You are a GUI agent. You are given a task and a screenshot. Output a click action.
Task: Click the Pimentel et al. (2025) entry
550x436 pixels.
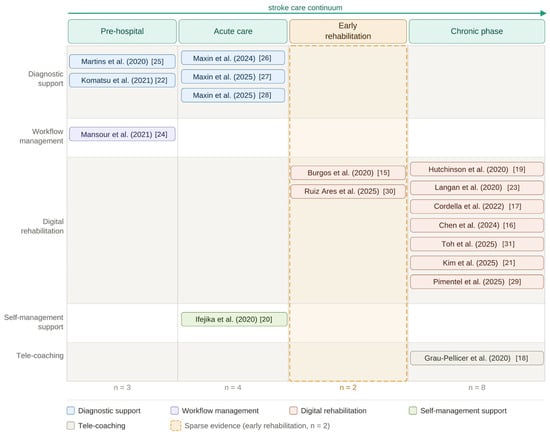(477, 282)
